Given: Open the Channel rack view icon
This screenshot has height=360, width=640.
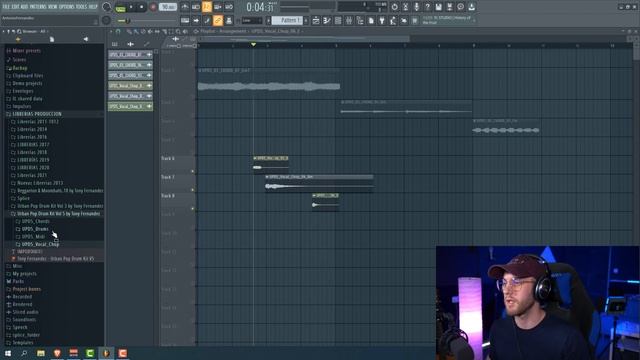Looking at the screenshot, I should 338,20.
